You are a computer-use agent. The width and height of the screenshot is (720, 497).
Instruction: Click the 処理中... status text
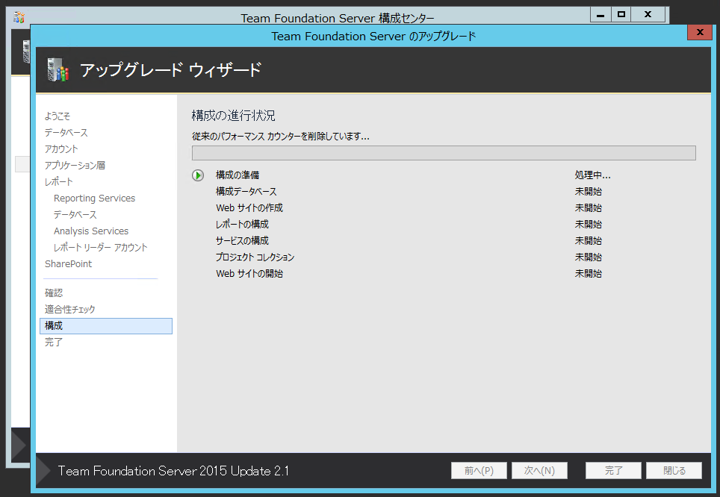pos(593,175)
